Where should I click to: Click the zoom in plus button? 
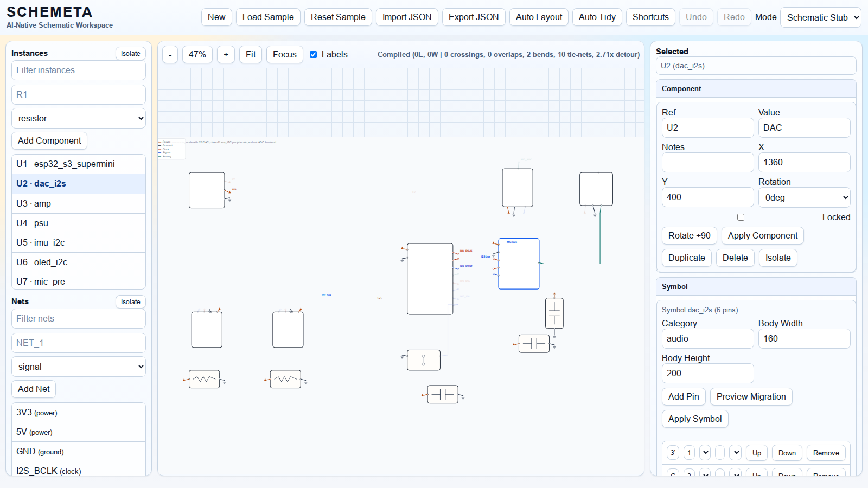tap(226, 55)
